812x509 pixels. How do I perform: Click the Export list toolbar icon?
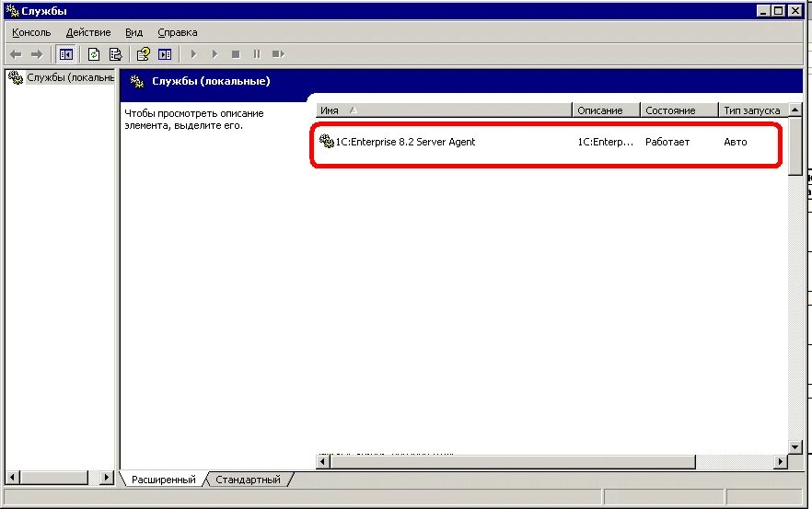coord(115,54)
